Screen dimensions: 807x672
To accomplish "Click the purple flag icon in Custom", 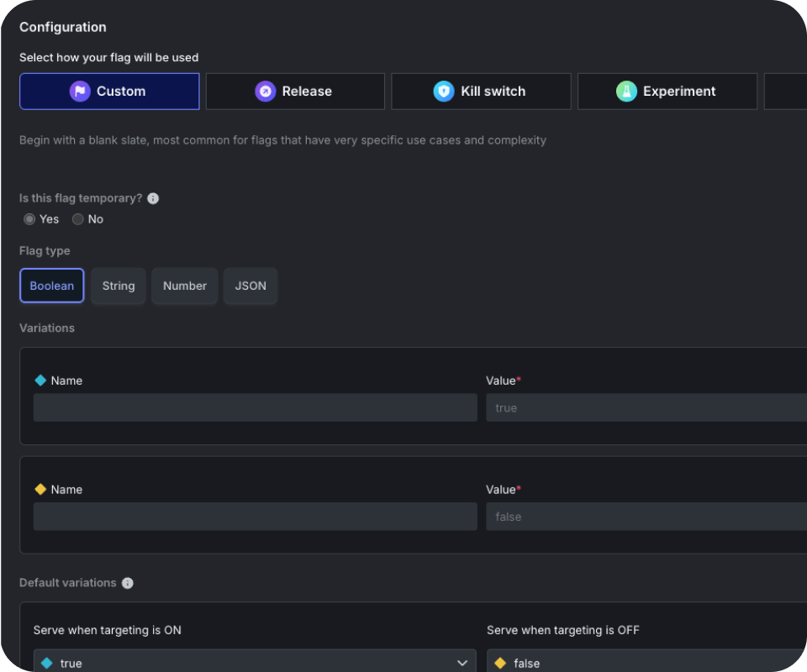I will [x=80, y=92].
